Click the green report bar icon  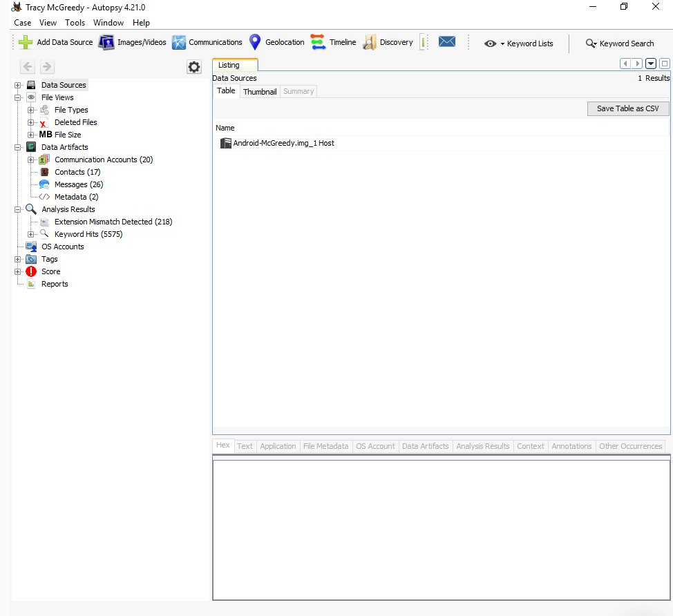click(423, 42)
